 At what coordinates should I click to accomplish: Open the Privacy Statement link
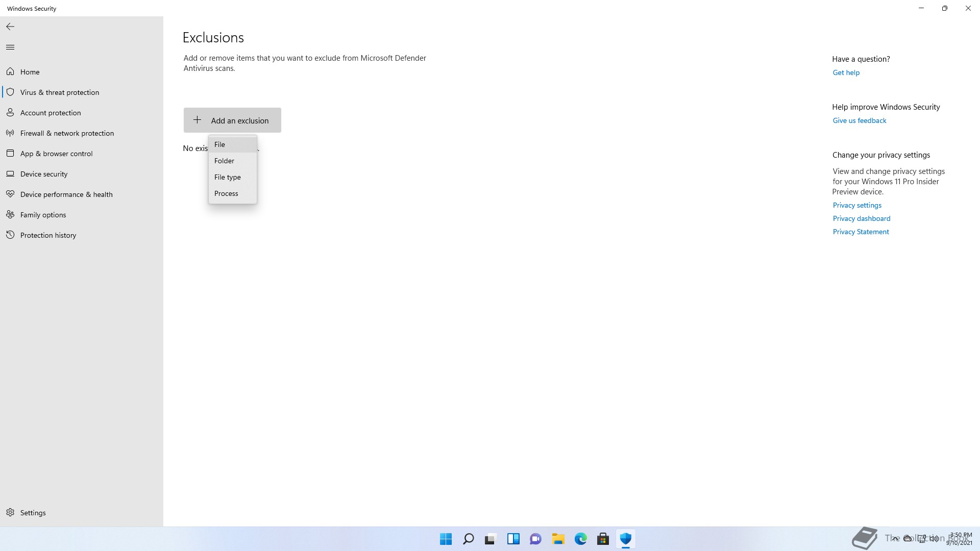861,232
